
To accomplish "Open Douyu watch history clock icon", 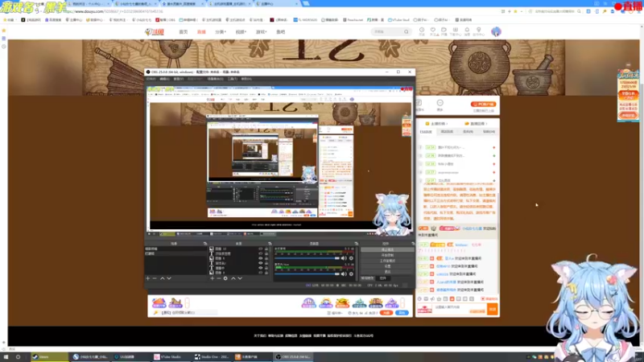I will tap(422, 31).
